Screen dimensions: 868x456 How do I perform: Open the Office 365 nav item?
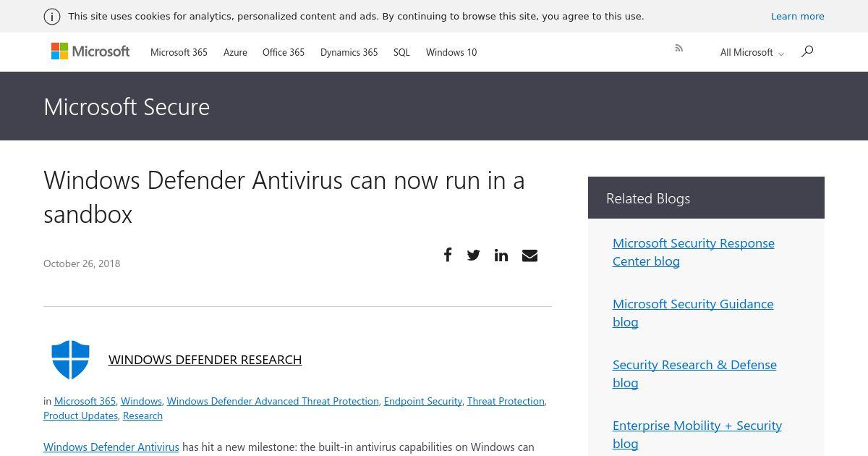(284, 52)
